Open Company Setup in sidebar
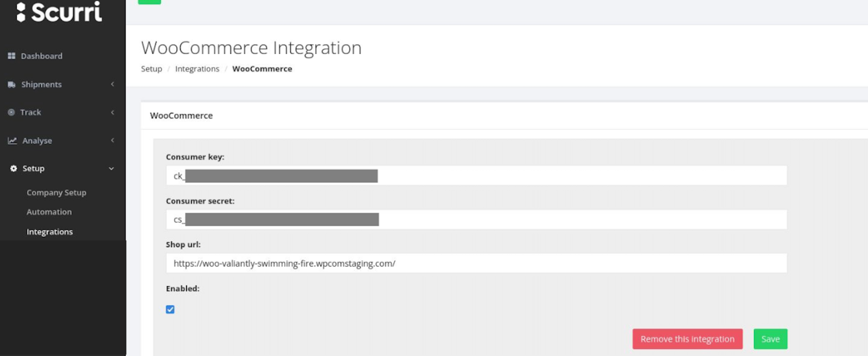 coord(56,192)
